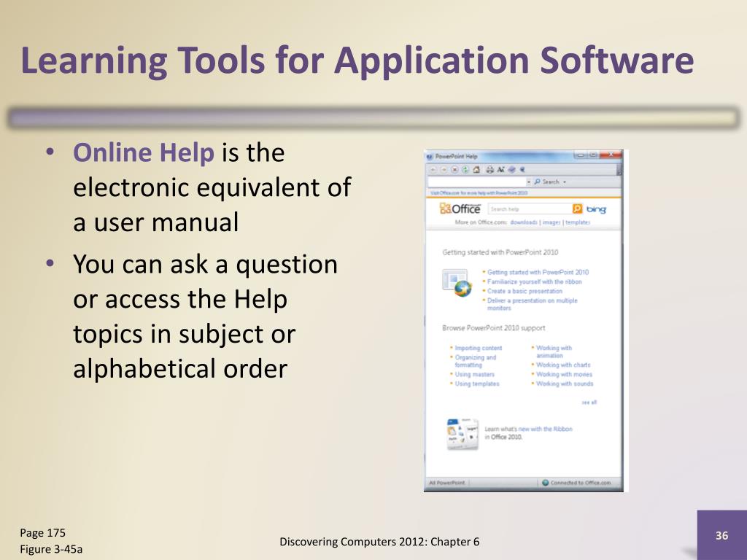This screenshot has height=560, width=747.
Task: Open the Using templates topic
Action: [x=477, y=384]
